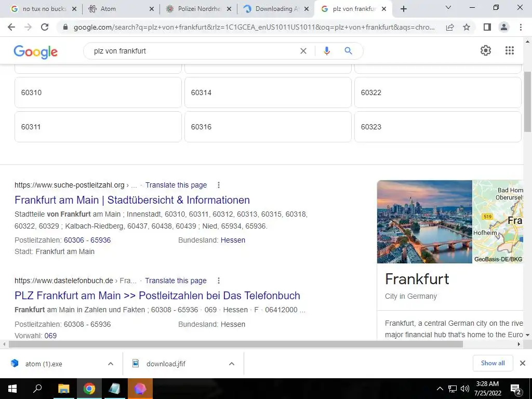
Task: Open Google quick settings gear
Action: click(x=486, y=50)
